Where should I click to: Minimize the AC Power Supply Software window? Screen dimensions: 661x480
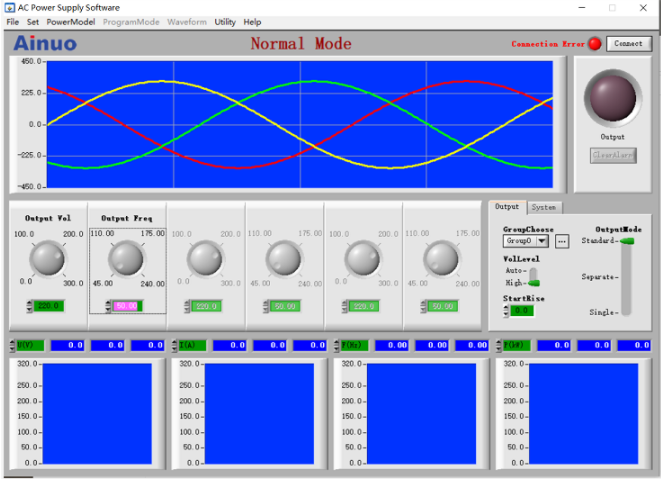pos(582,8)
